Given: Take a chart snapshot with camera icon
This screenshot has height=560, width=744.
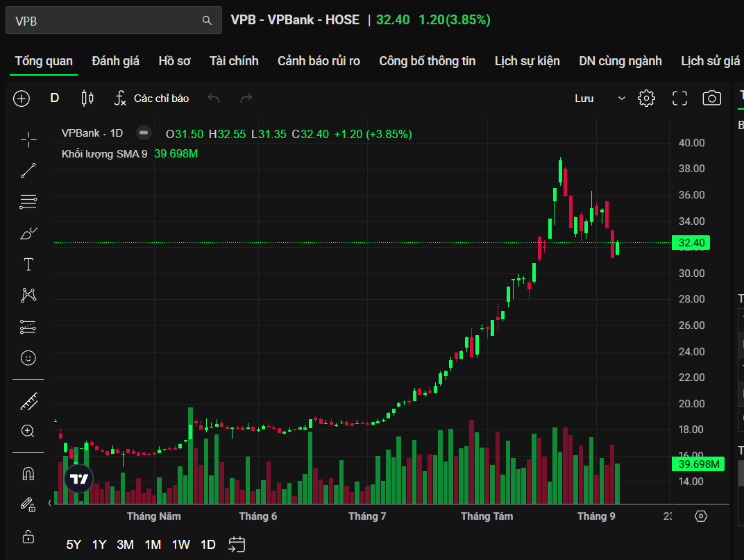Looking at the screenshot, I should tap(712, 99).
